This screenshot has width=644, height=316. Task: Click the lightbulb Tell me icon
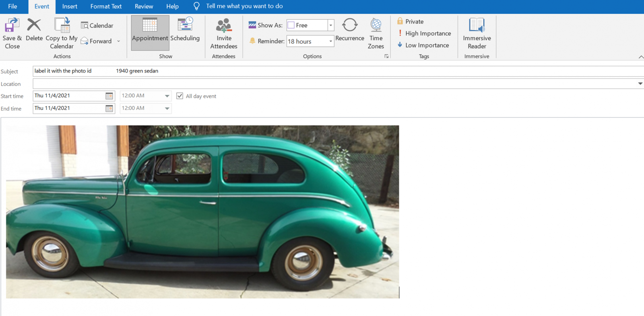196,6
